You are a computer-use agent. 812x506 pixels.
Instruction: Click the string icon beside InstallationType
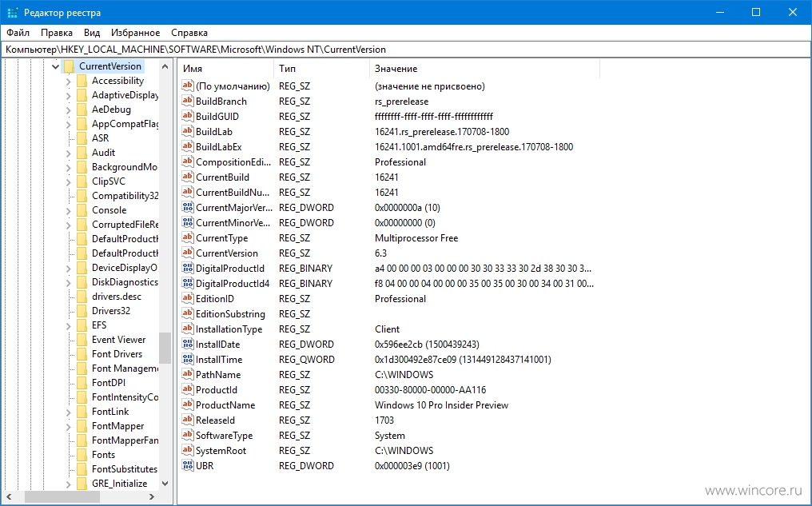tap(188, 329)
